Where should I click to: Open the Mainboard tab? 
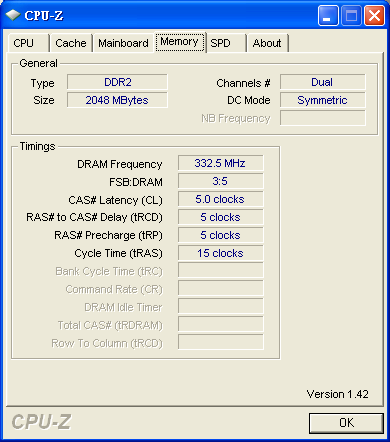tap(123, 43)
